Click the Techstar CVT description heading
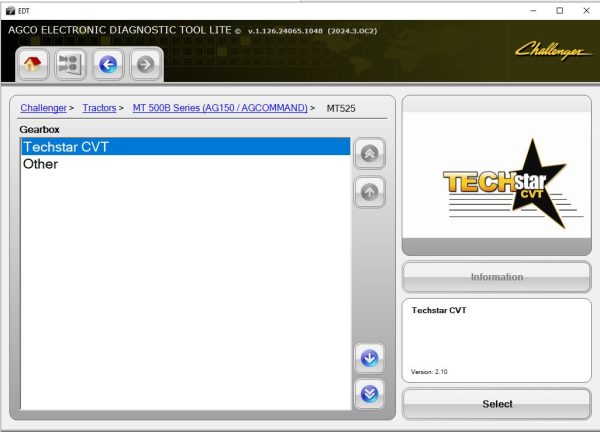 tap(439, 310)
